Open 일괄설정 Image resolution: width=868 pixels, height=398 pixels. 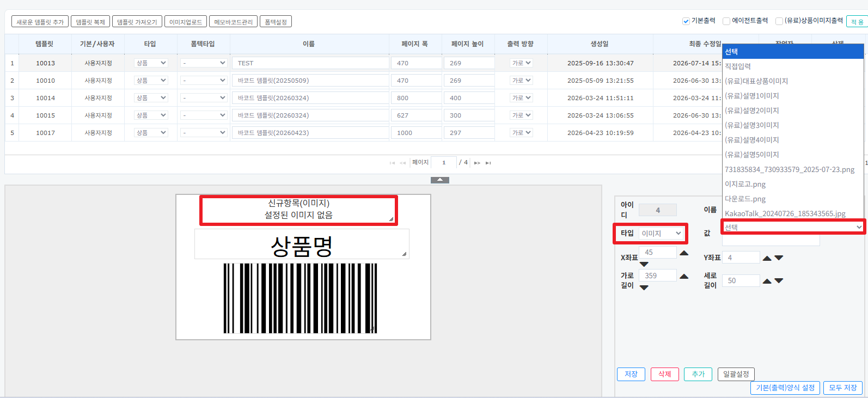pyautogui.click(x=736, y=374)
